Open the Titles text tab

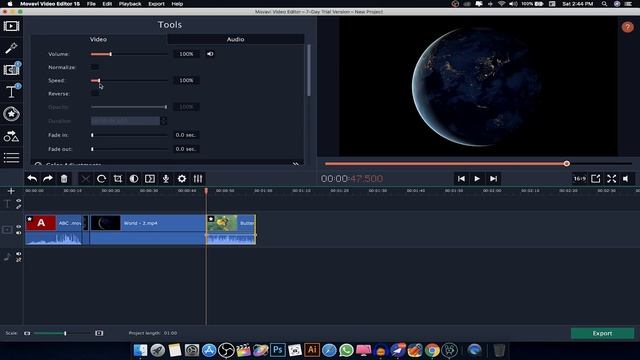11,92
